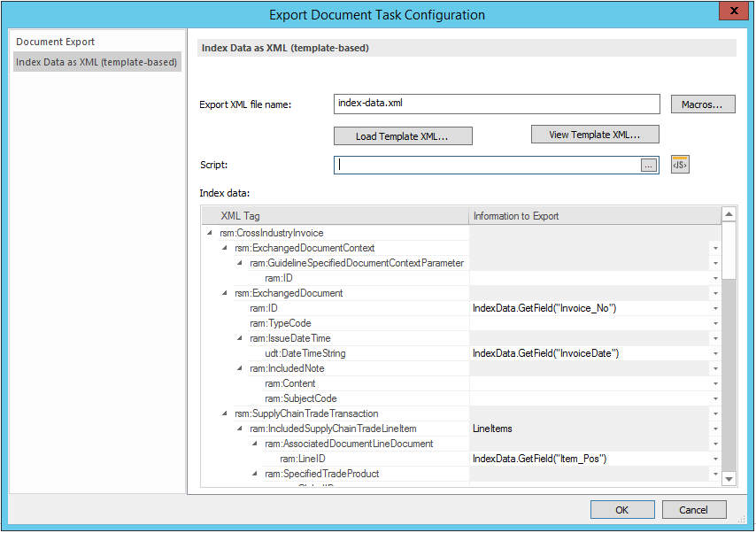
Task: Select the Index Data as XML sidebar entry
Action: pos(96,61)
